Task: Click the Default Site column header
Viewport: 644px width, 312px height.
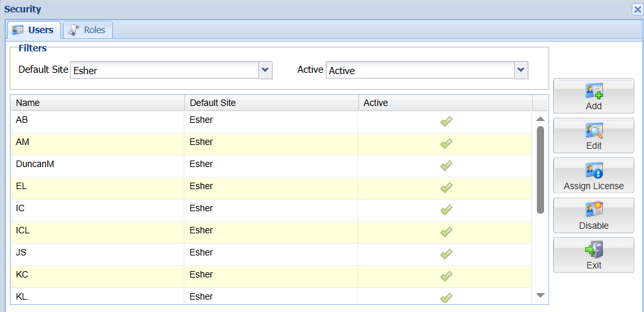Action: (271, 103)
